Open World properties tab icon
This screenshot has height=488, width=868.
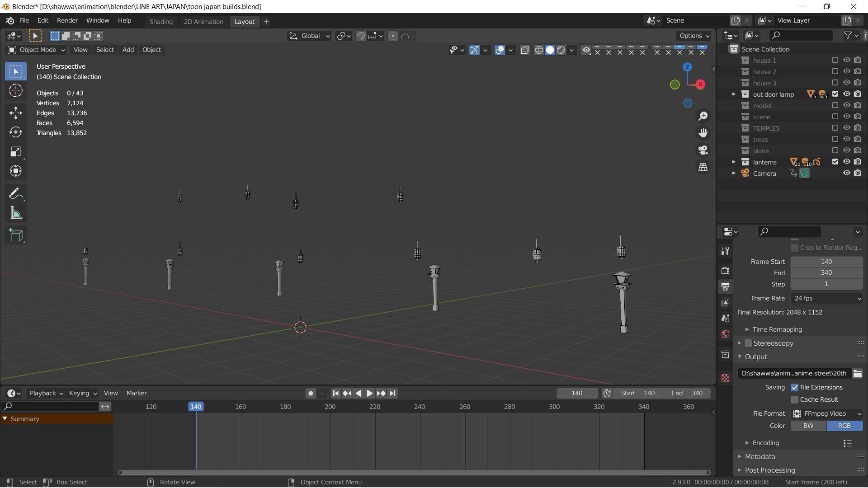point(726,334)
